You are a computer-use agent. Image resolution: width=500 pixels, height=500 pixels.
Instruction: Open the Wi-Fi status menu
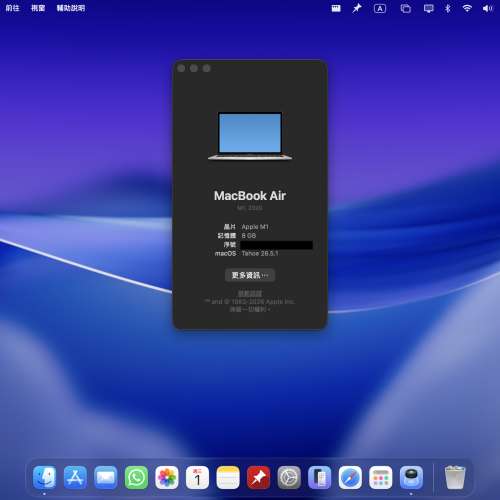coord(467,8)
